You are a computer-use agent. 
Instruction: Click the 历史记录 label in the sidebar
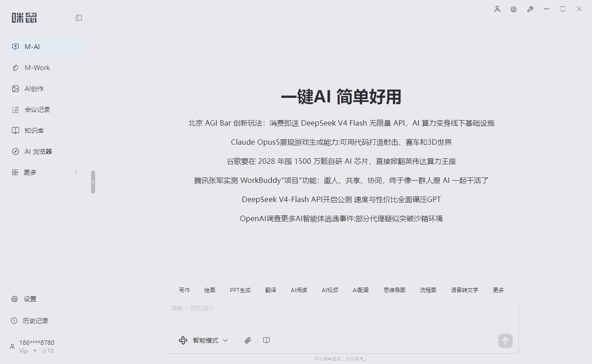pos(36,321)
